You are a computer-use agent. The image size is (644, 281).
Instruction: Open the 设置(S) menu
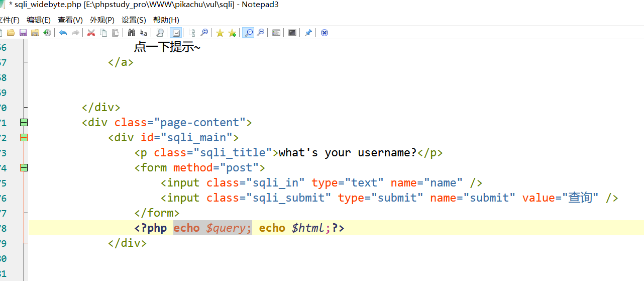134,20
